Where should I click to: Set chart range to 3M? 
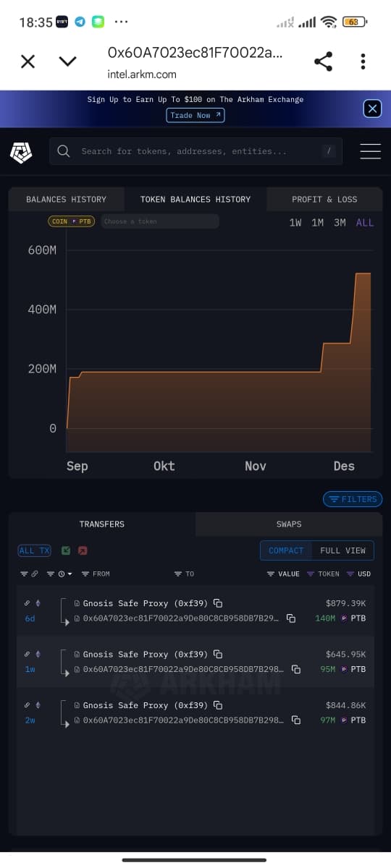(x=340, y=222)
